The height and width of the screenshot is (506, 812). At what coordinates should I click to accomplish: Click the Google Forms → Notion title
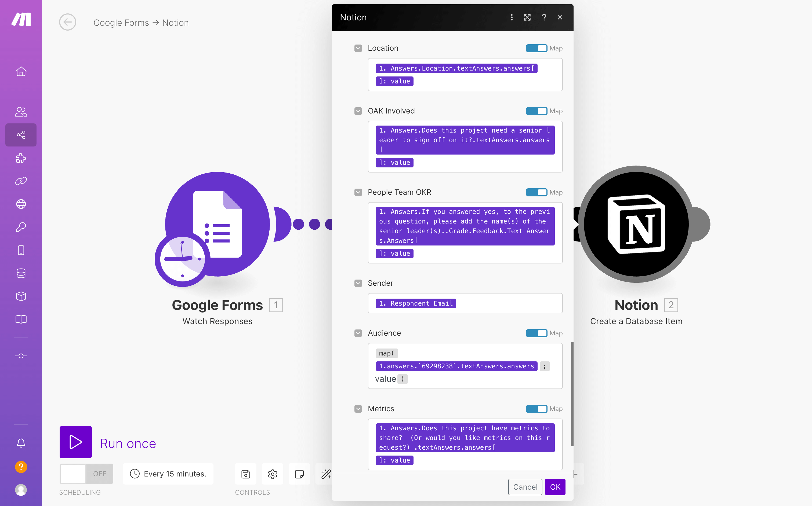pos(141,23)
